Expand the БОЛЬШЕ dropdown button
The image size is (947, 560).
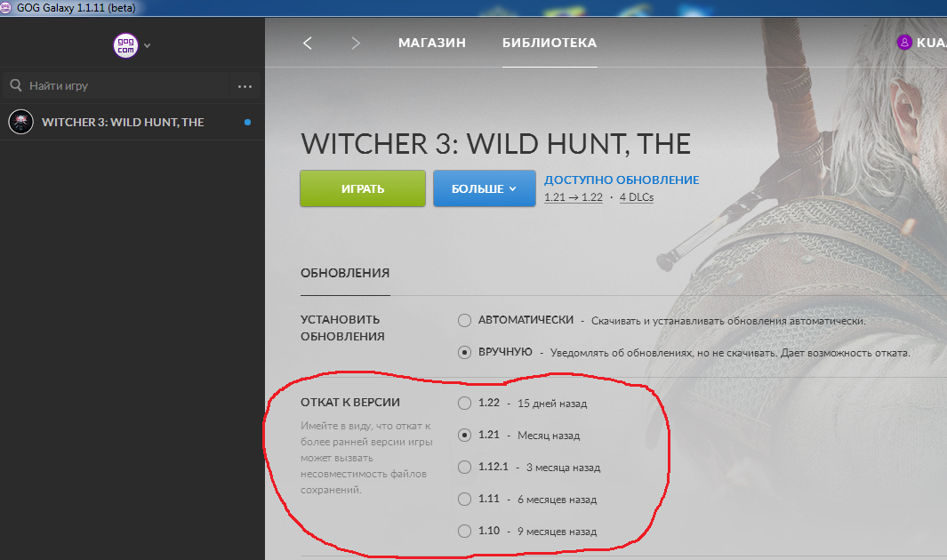pyautogui.click(x=485, y=188)
